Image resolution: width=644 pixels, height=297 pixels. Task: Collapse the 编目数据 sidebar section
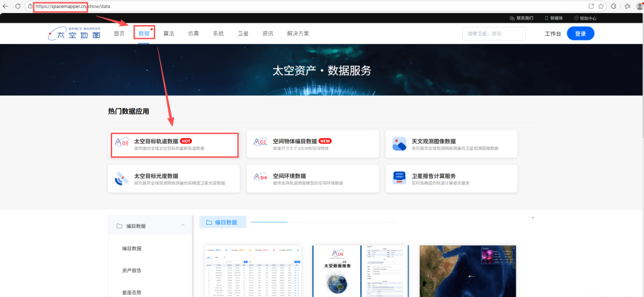coord(182,226)
